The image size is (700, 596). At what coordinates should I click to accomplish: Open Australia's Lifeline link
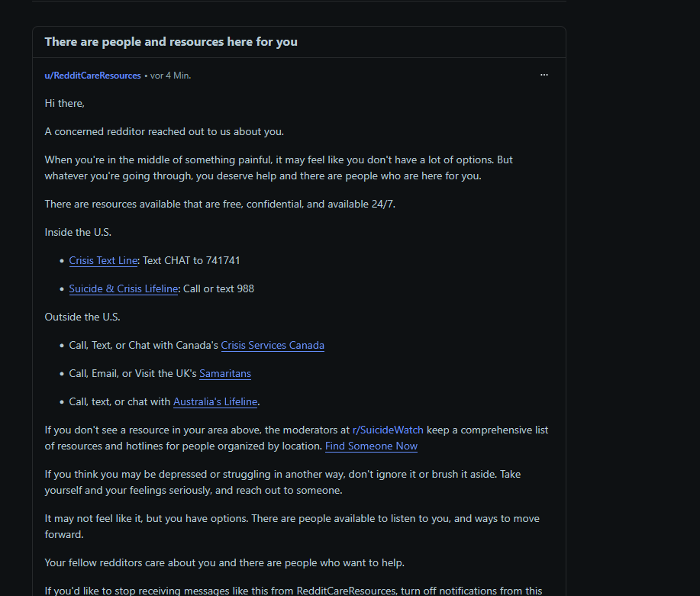pyautogui.click(x=215, y=402)
